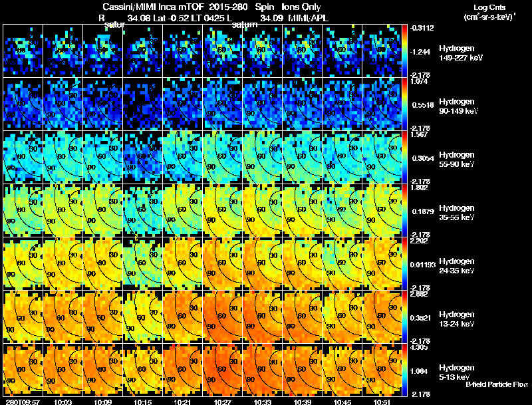Select the 24-35 keV panel at 10:45

pos(342,264)
